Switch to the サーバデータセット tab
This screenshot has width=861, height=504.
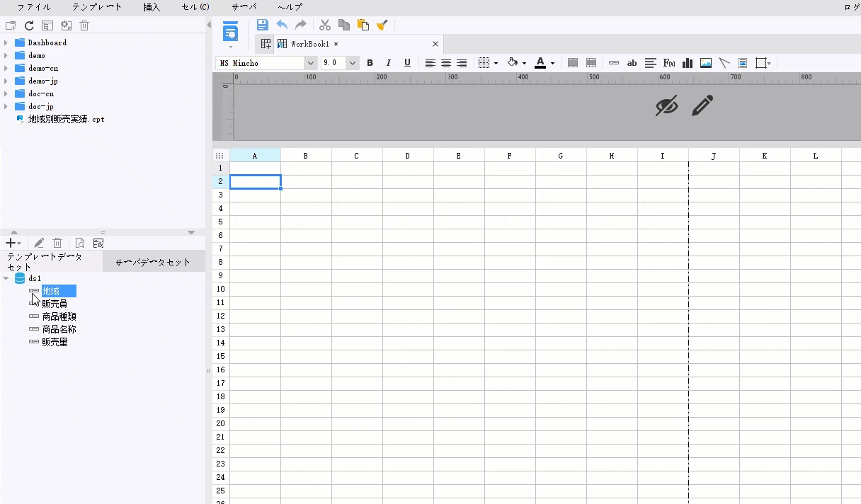154,262
